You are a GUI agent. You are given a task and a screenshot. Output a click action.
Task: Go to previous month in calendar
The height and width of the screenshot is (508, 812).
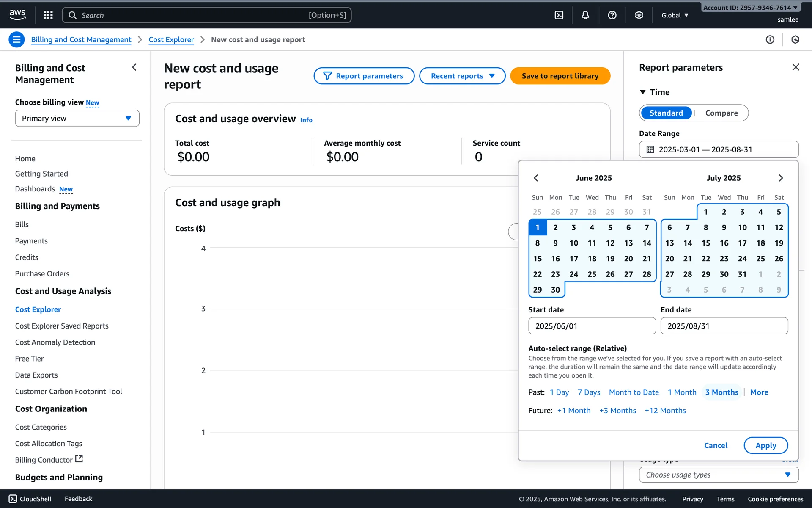click(x=536, y=178)
